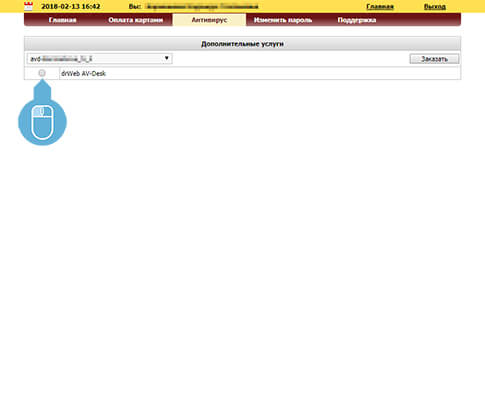Click the calendar icon beside the date

(28, 6)
